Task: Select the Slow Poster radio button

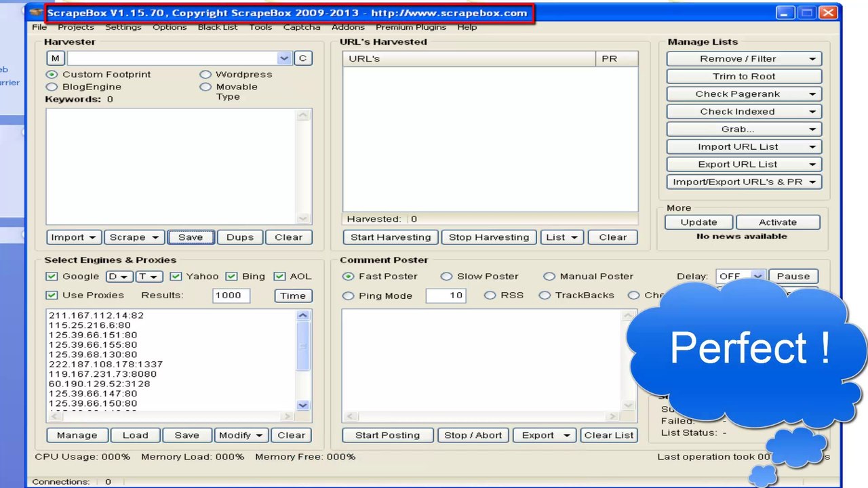Action: 446,277
